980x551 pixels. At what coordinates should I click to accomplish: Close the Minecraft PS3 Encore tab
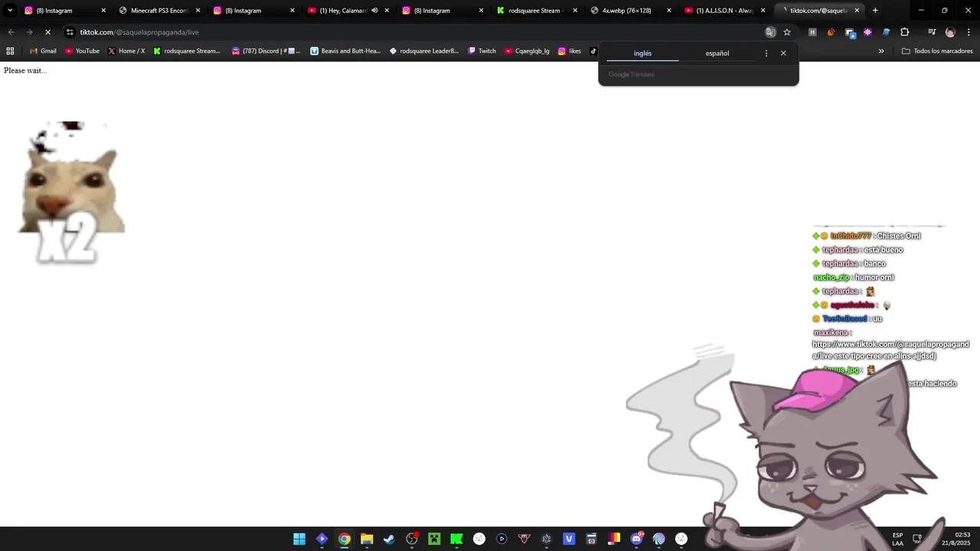pos(198,11)
